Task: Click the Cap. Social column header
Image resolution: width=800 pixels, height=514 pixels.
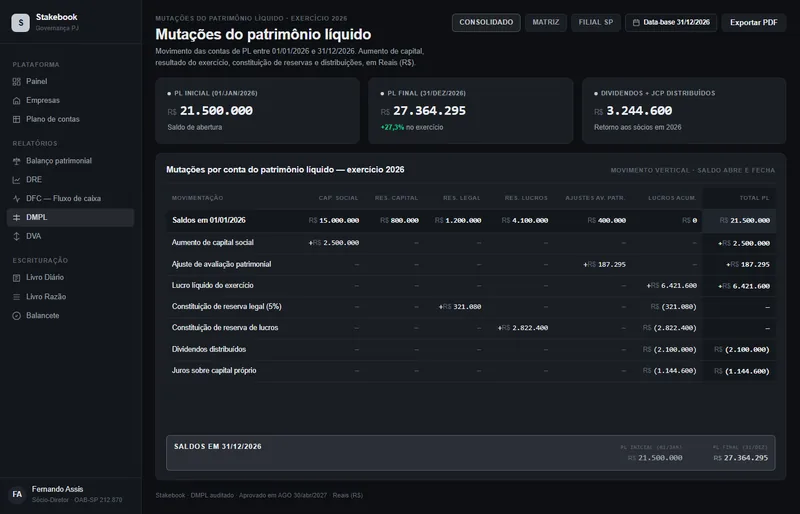Action: tap(338, 198)
